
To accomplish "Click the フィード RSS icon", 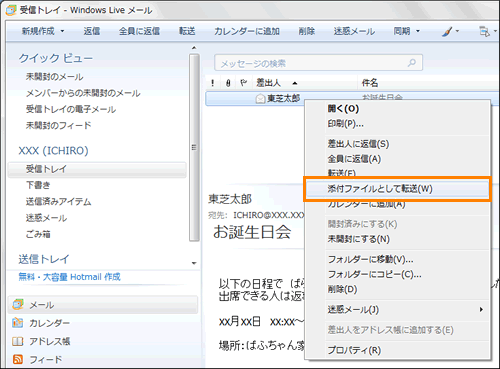I will pos(18,359).
